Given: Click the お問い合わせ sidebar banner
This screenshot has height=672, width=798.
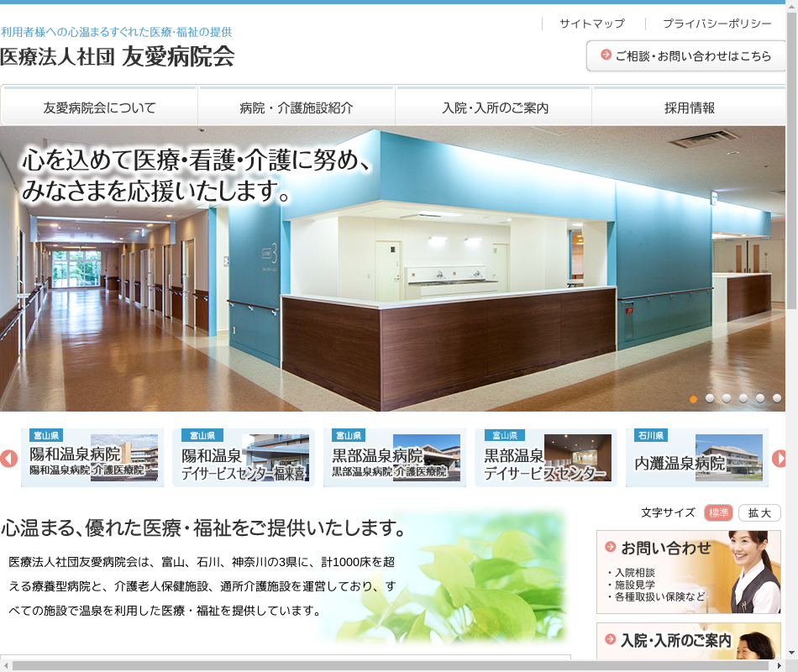Looking at the screenshot, I should 688,571.
